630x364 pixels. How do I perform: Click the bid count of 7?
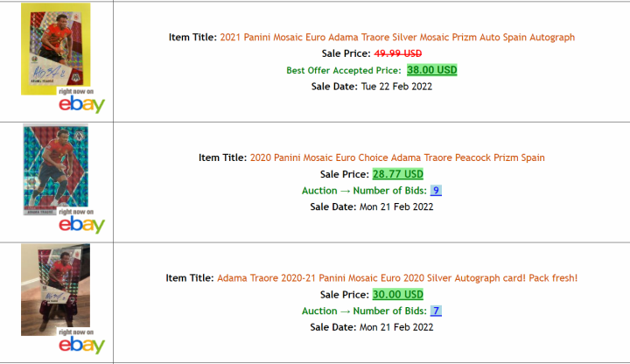pos(436,311)
